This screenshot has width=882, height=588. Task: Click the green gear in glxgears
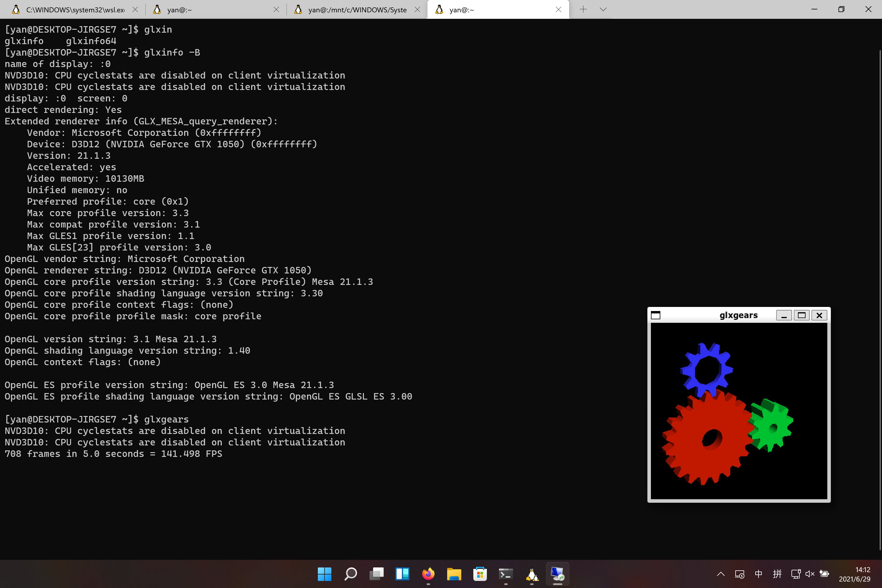pyautogui.click(x=771, y=426)
